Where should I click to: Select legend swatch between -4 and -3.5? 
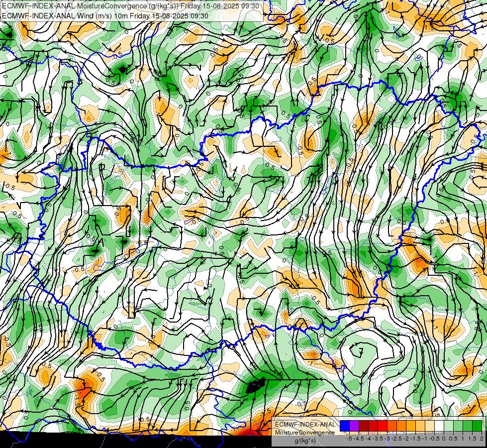pyautogui.click(x=373, y=426)
